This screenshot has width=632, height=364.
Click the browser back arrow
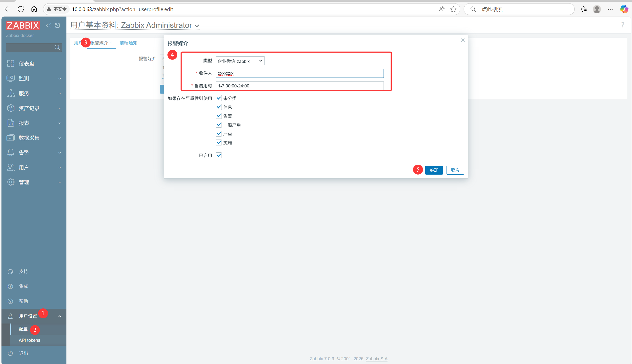click(7, 9)
